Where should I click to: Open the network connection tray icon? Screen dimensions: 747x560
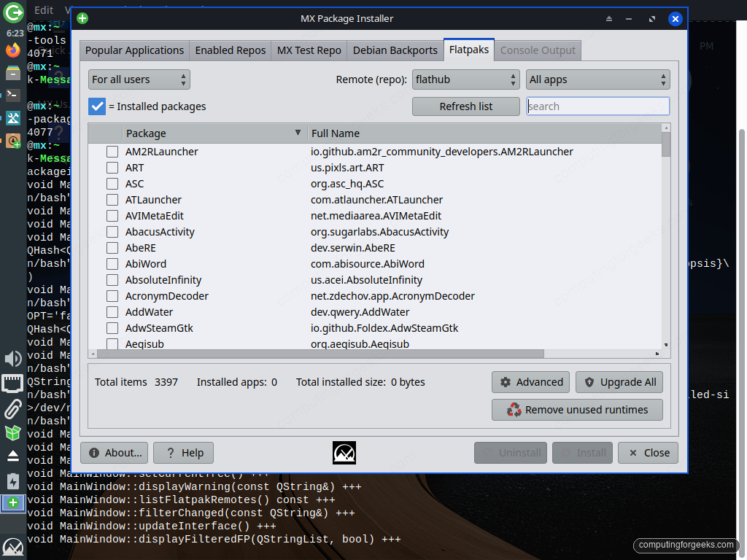click(x=13, y=384)
